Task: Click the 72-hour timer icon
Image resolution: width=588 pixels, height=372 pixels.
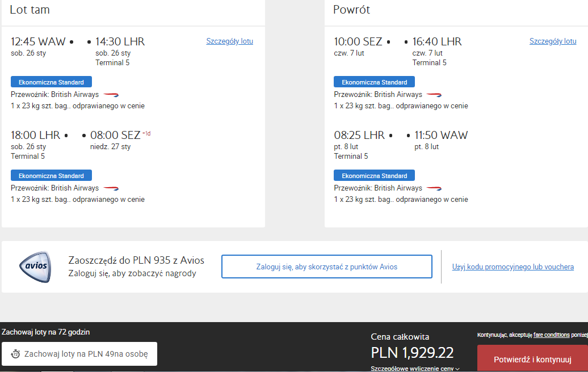Action: [15, 354]
